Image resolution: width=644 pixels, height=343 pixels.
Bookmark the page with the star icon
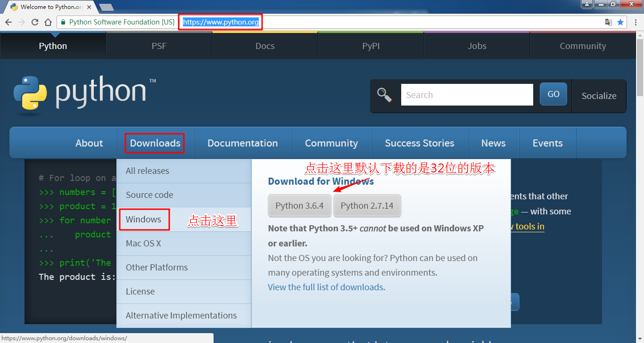pos(620,22)
